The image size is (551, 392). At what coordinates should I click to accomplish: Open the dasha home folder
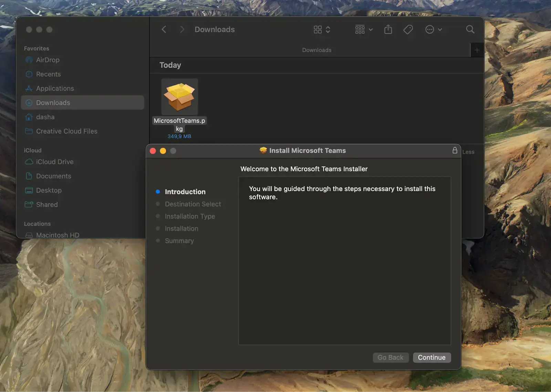(45, 117)
